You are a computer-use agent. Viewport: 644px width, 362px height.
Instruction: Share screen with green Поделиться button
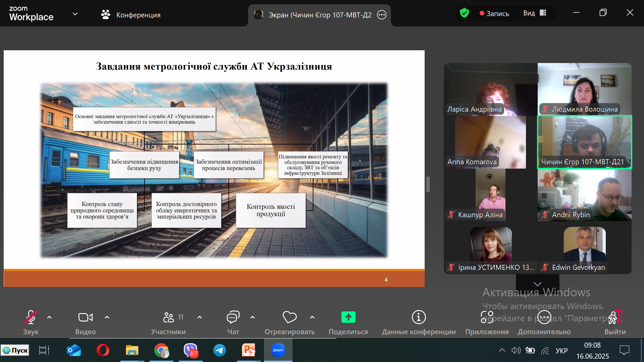pyautogui.click(x=348, y=322)
